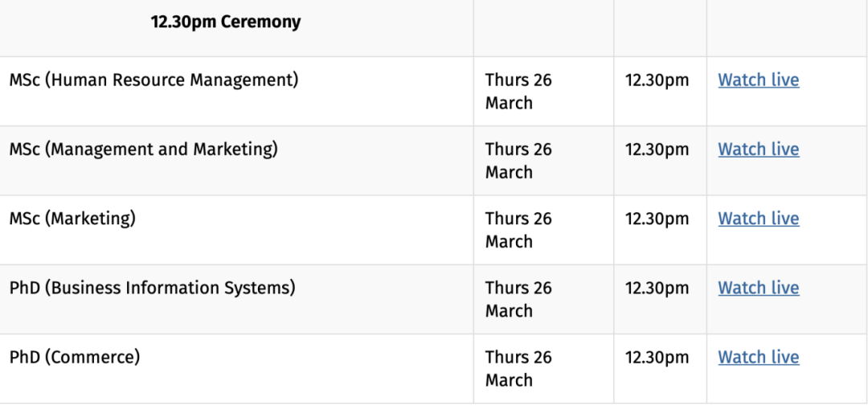Open Watch live for MSc Management and Marketing
This screenshot has width=868, height=406.
pyautogui.click(x=758, y=150)
